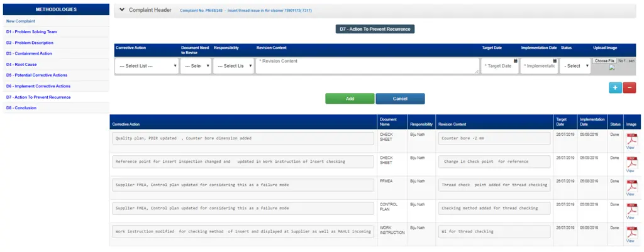Open the Corrective Action select list dropdown
Image resolution: width=644 pixels, height=252 pixels.
coord(147,66)
